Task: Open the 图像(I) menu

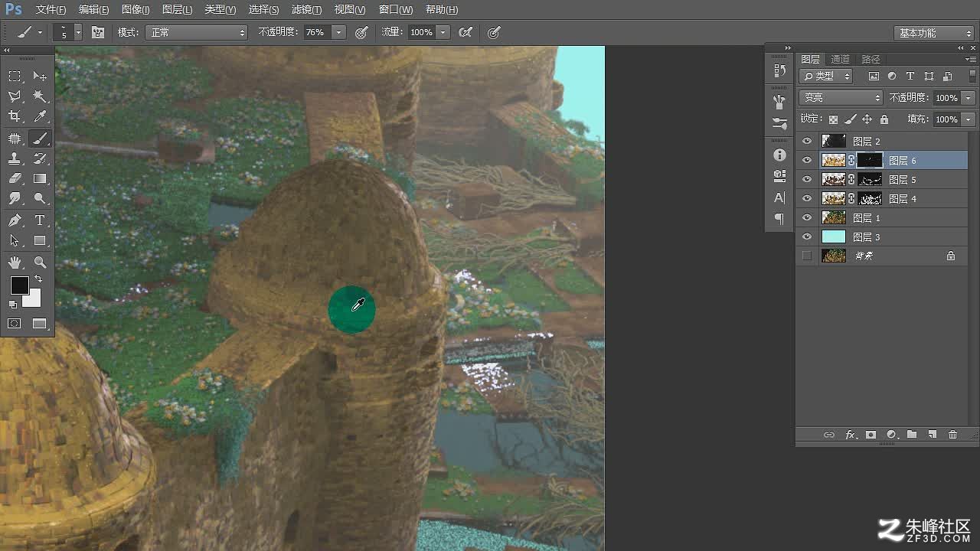Action: click(x=136, y=10)
